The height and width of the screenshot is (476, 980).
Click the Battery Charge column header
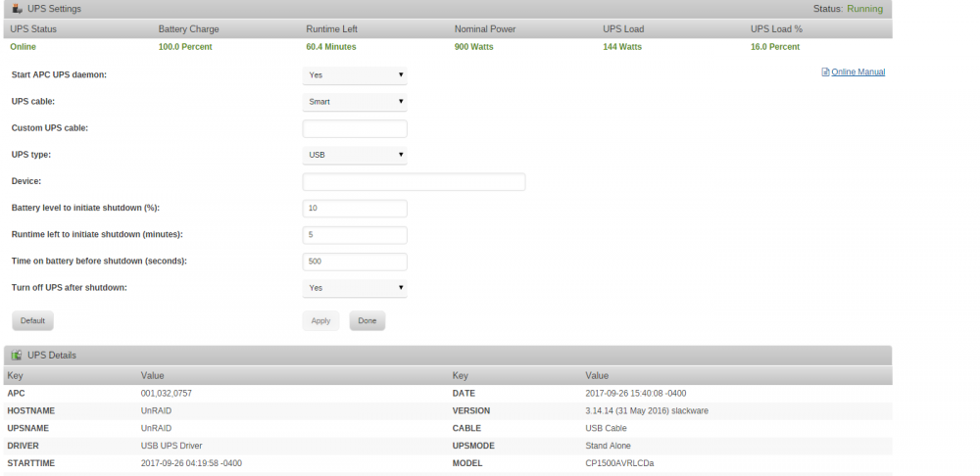point(189,28)
